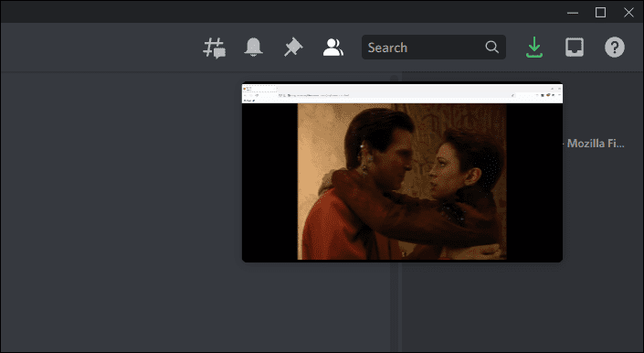Close the Discord window
The width and height of the screenshot is (644, 353).
(x=628, y=13)
